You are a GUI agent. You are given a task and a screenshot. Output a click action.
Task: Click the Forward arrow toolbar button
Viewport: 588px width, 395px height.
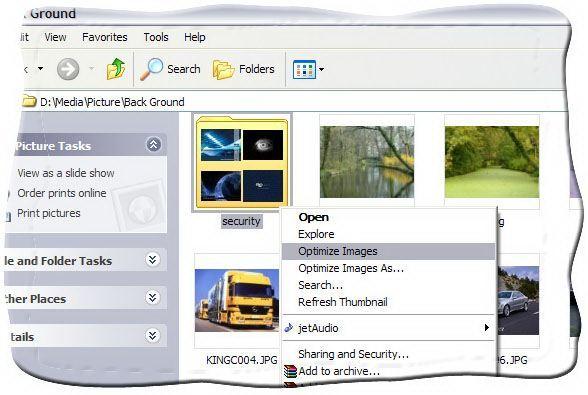pos(68,69)
